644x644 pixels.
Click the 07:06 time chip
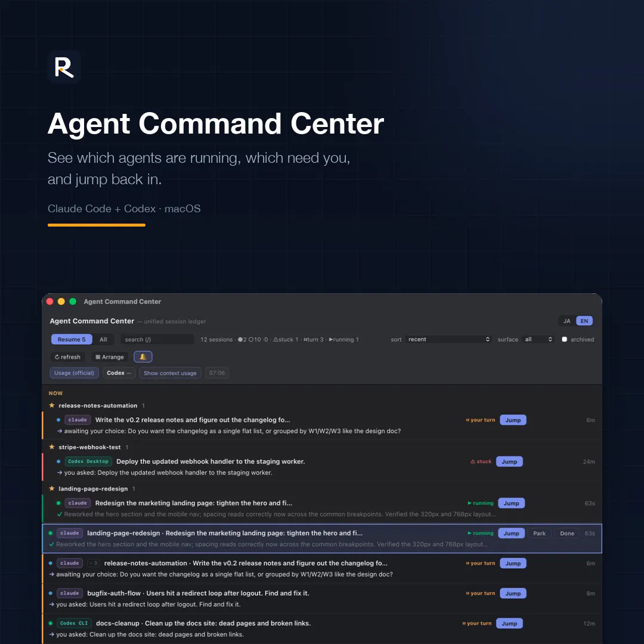click(217, 373)
